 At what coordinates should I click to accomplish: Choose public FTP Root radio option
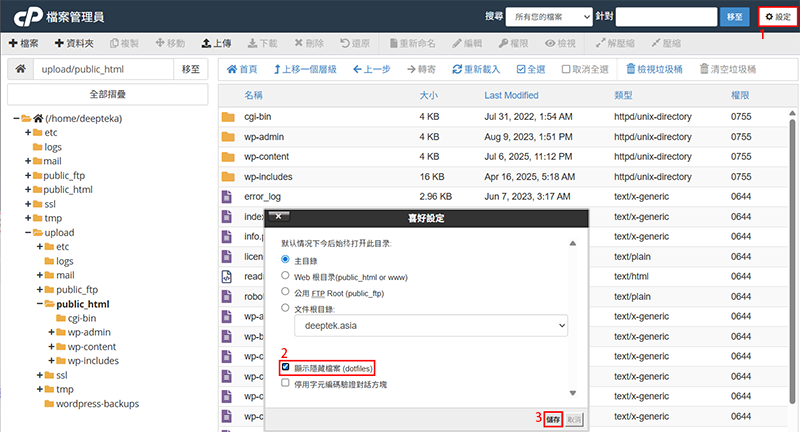pos(286,292)
